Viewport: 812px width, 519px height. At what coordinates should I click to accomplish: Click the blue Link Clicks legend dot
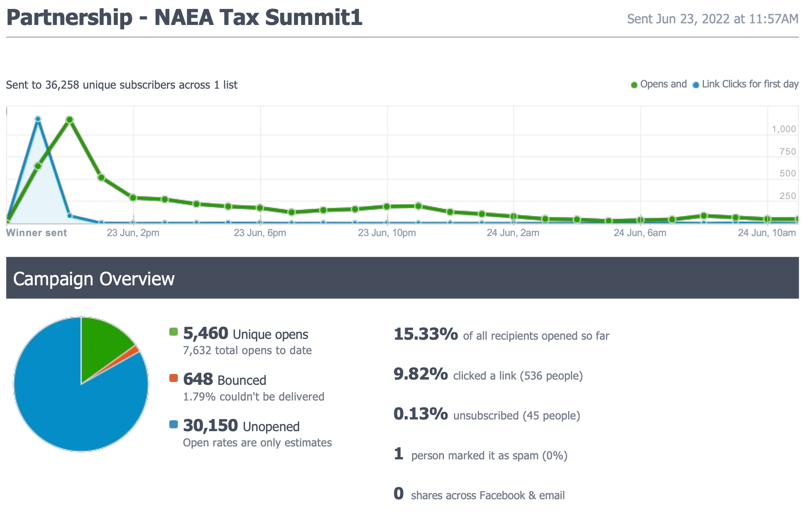pos(695,85)
